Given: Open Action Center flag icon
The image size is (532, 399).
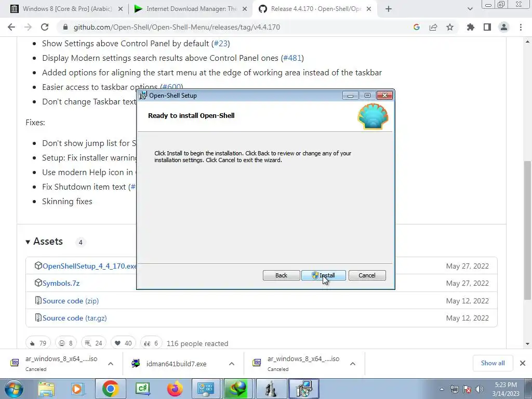Looking at the screenshot, I should coord(467,389).
